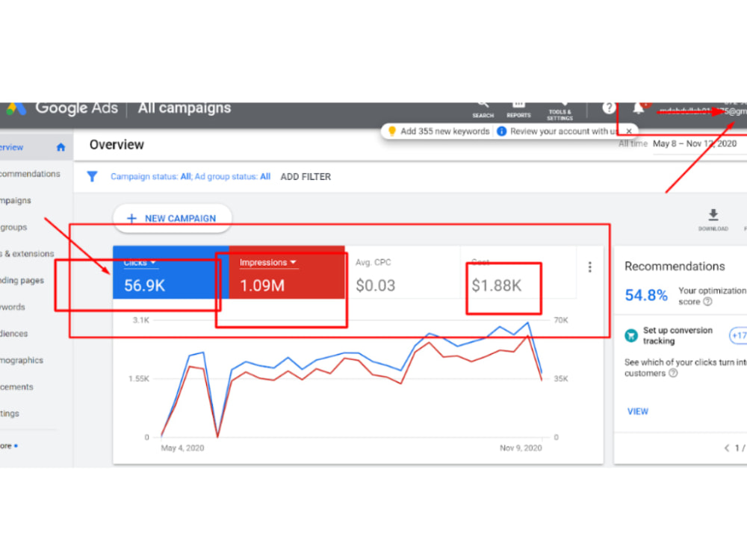
Task: Click the May 4, 2020 axis label
Action: tap(182, 448)
